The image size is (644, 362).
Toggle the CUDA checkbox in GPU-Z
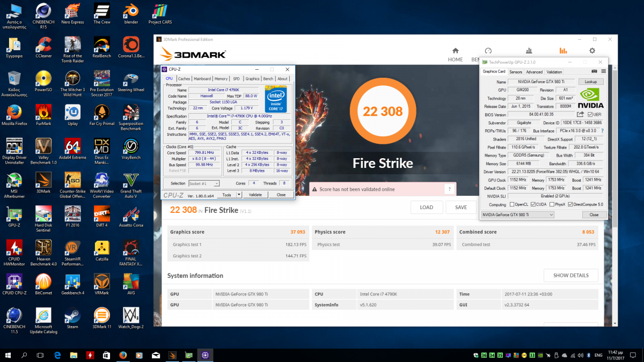[x=533, y=204]
